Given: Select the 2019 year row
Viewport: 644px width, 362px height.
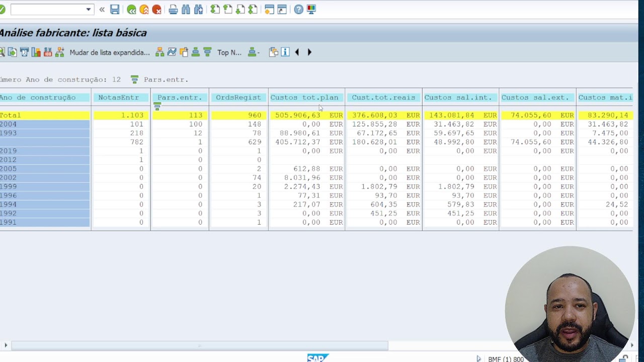Looking at the screenshot, I should click(x=45, y=151).
